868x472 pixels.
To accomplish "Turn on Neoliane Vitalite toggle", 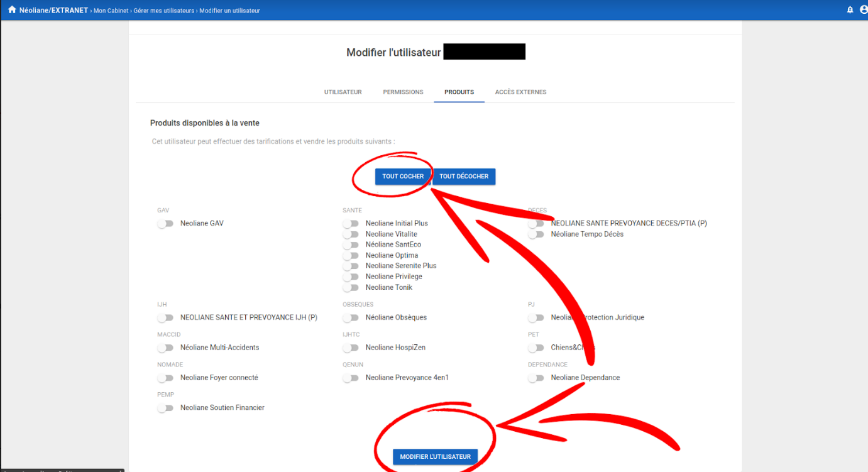I will (351, 234).
